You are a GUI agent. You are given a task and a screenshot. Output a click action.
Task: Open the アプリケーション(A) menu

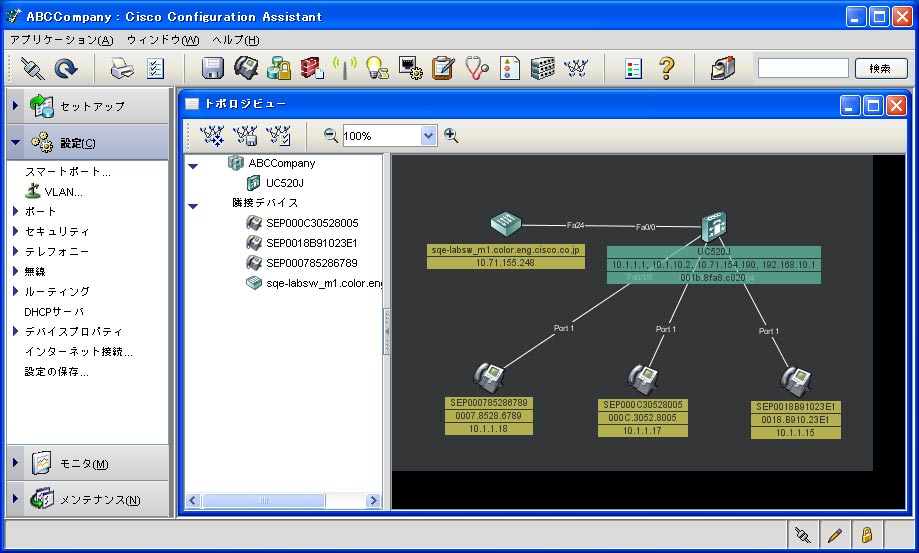coord(62,40)
